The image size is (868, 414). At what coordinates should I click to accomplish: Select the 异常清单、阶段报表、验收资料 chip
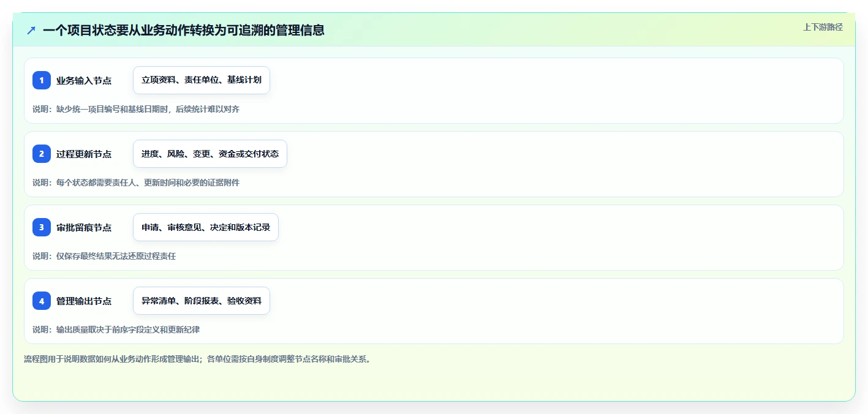pyautogui.click(x=202, y=301)
